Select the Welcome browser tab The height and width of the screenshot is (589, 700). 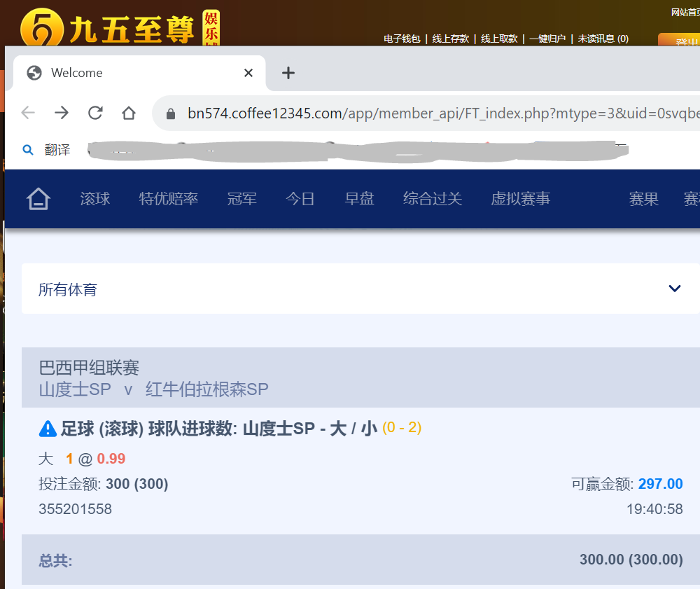point(126,73)
